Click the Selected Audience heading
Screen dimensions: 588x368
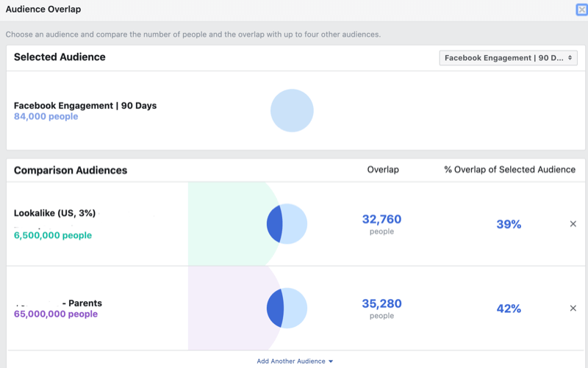tap(60, 57)
